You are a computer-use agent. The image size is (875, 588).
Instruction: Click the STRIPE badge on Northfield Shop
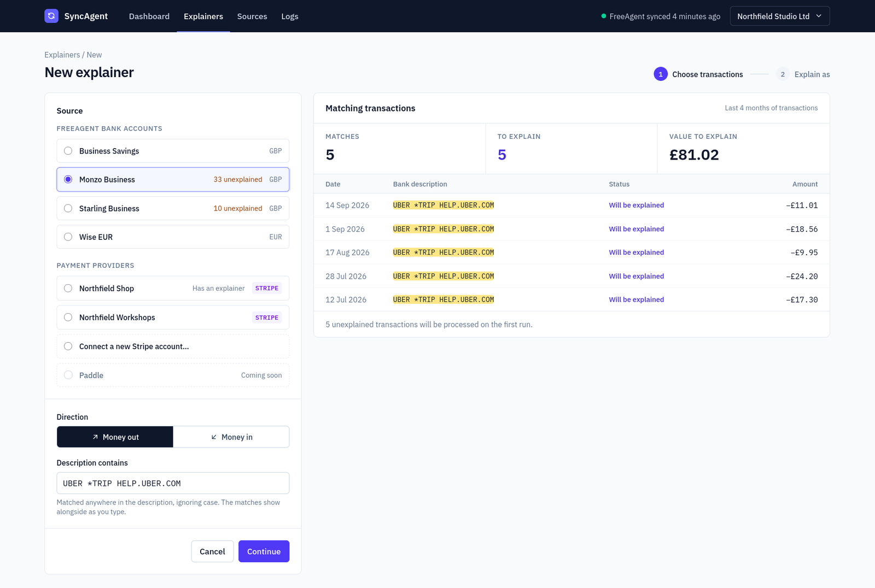click(267, 288)
